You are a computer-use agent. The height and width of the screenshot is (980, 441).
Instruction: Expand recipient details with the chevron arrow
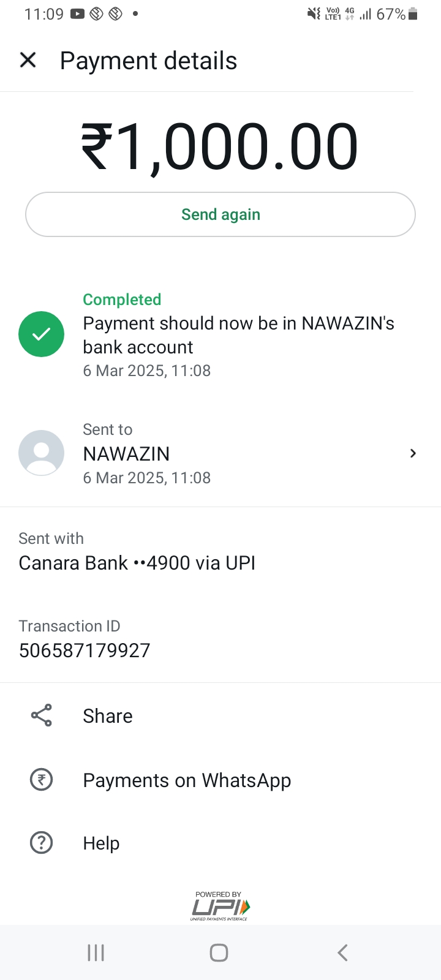413,453
